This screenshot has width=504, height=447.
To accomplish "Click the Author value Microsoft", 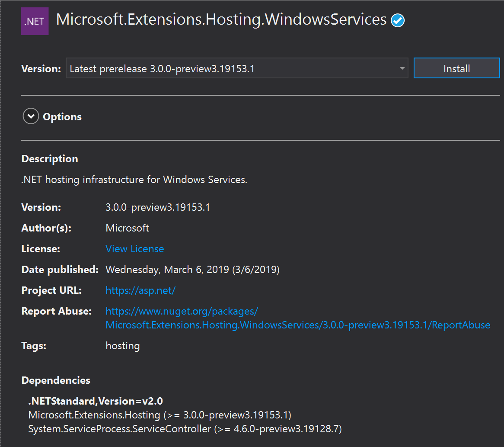I will click(127, 228).
